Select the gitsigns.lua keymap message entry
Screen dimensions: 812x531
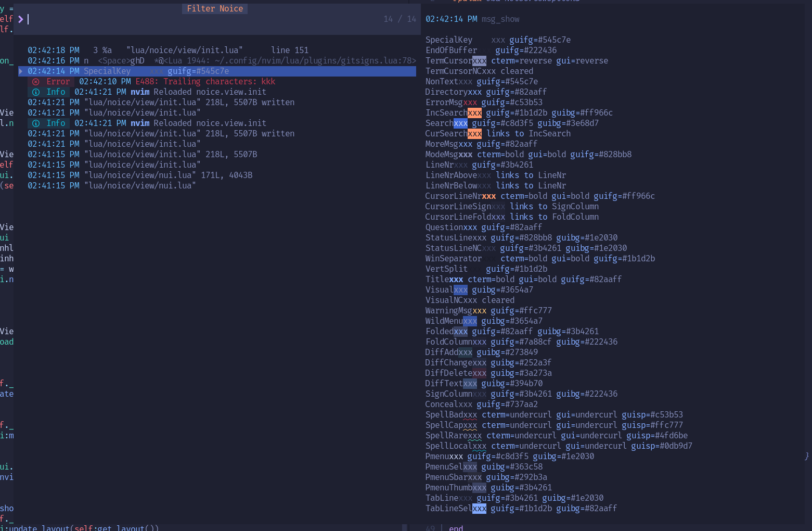pyautogui.click(x=222, y=61)
